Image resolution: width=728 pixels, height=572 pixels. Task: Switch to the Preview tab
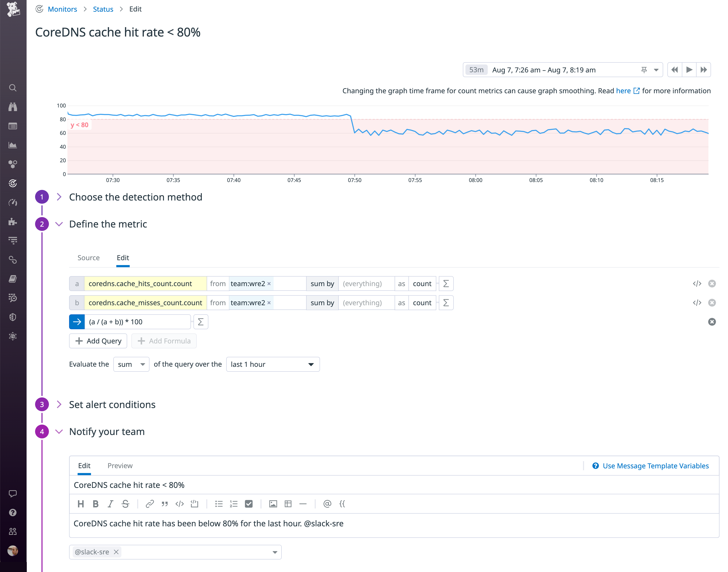coord(120,466)
